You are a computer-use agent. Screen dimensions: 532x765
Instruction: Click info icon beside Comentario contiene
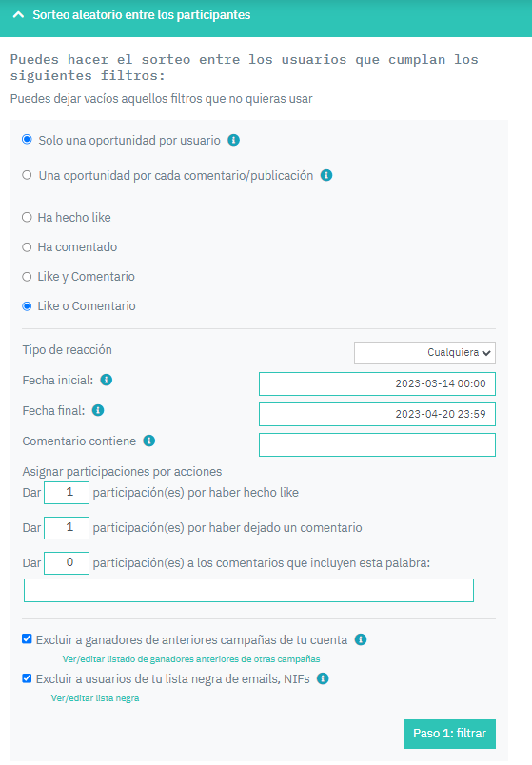(149, 441)
